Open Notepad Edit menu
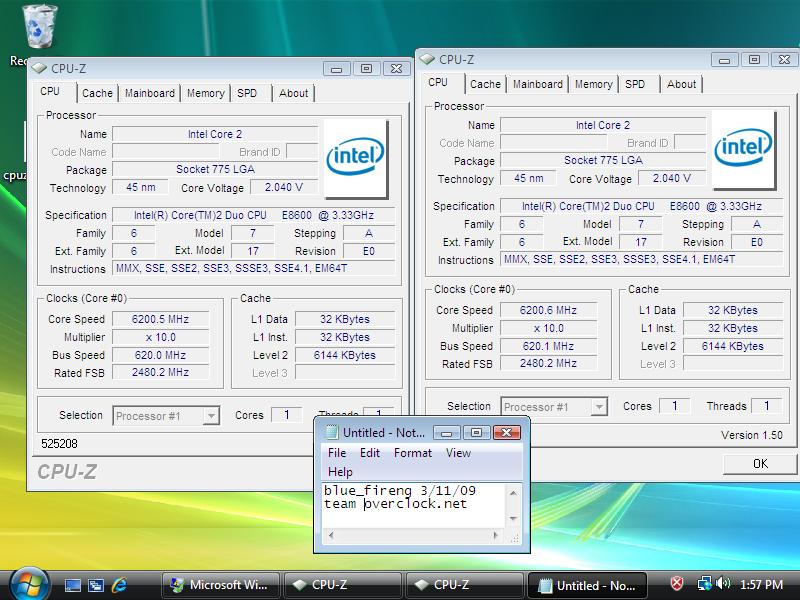The height and width of the screenshot is (600, 800). 370,453
